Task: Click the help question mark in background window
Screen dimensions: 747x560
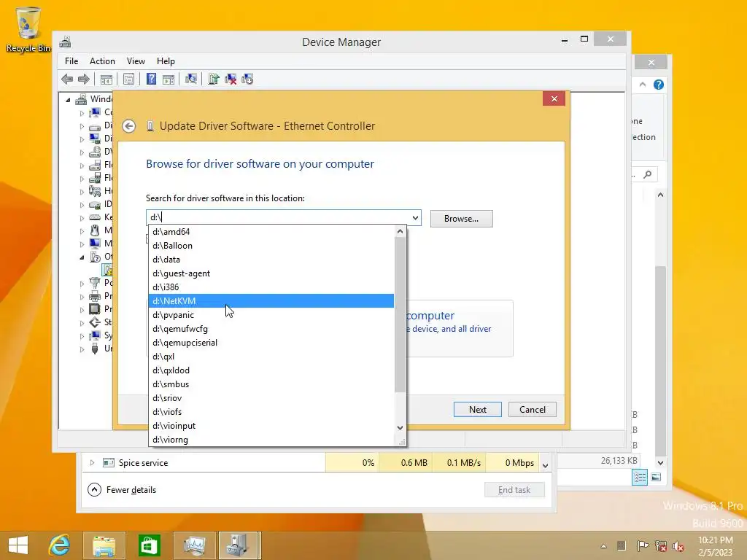Action: (659, 85)
